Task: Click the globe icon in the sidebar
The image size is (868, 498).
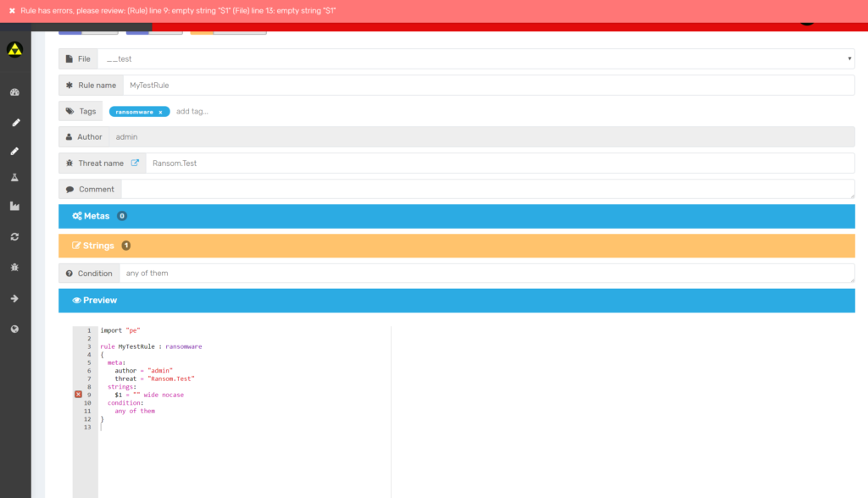Action: click(14, 329)
